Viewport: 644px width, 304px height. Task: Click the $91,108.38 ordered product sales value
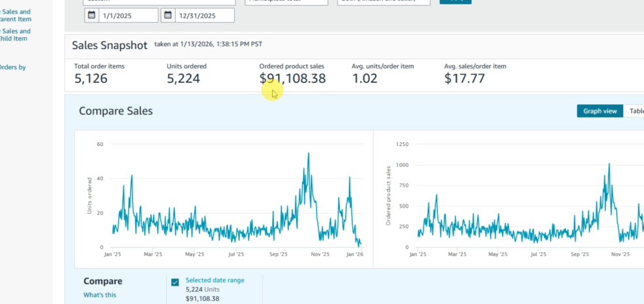(x=292, y=79)
